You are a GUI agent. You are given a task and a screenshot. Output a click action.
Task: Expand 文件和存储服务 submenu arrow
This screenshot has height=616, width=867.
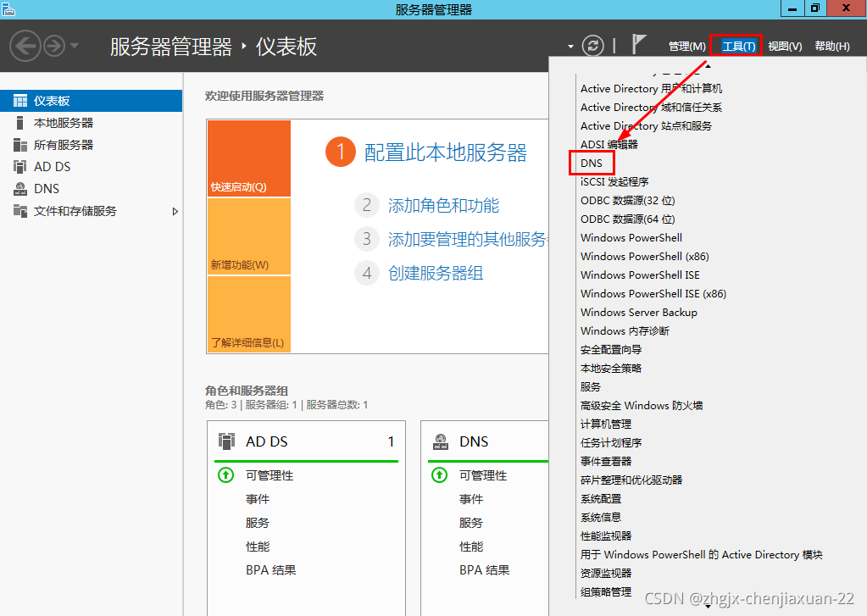tap(175, 211)
